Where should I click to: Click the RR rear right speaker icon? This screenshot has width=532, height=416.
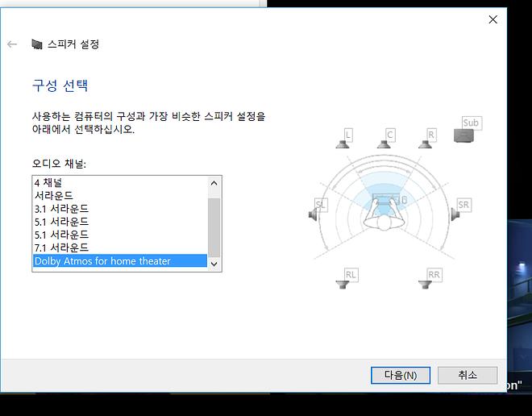pyautogui.click(x=425, y=285)
